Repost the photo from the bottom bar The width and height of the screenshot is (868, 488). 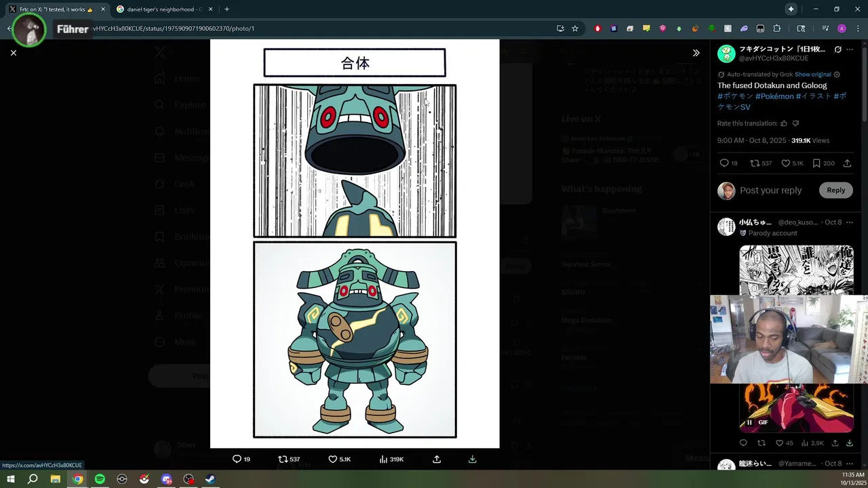click(x=289, y=459)
